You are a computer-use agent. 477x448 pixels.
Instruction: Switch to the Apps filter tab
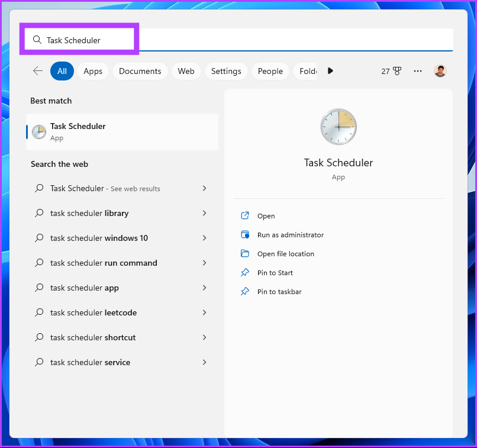[x=93, y=71]
